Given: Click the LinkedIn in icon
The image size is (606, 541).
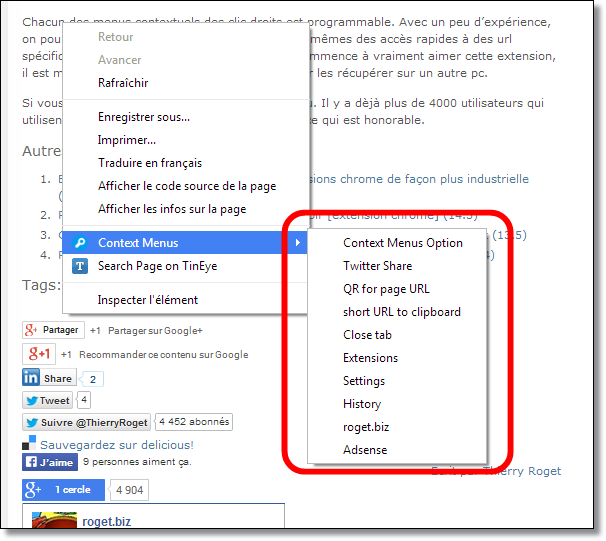Looking at the screenshot, I should [31, 378].
